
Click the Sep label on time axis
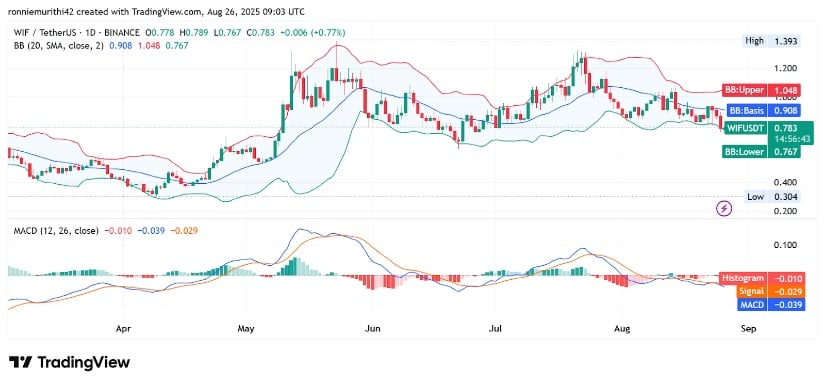748,329
